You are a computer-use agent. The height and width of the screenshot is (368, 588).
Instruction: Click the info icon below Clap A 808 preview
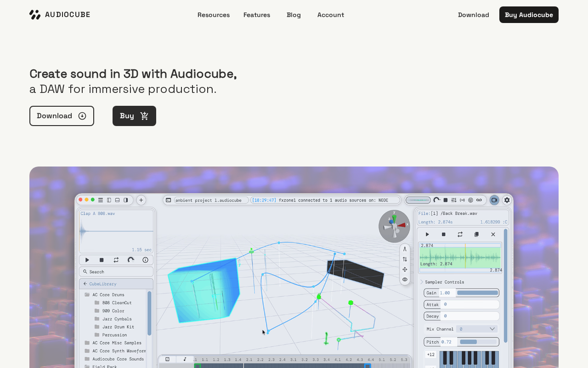click(x=145, y=260)
